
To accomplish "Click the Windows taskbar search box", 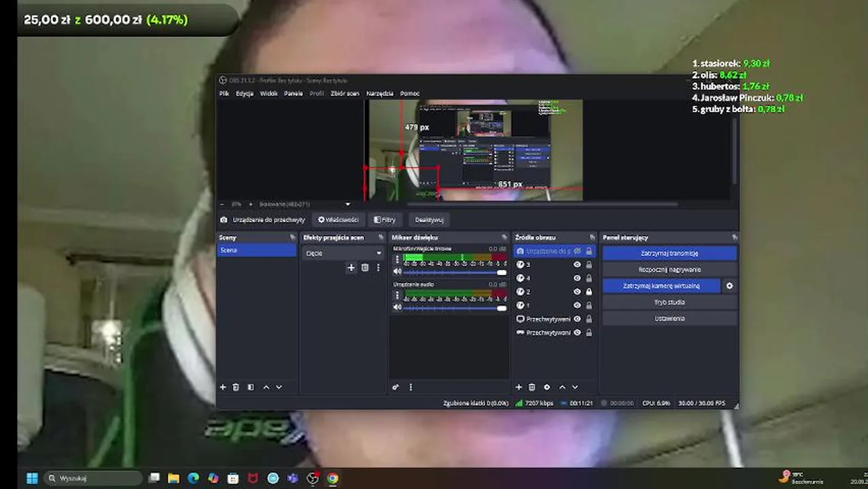I will (93, 478).
